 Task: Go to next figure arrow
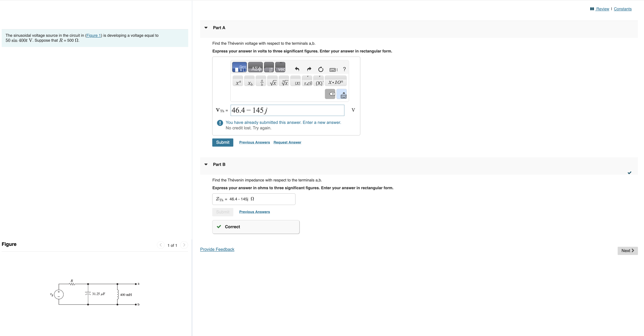(184, 245)
